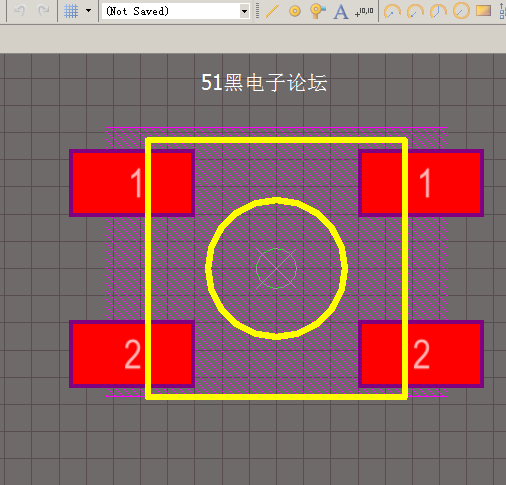Select the Place Via tool
The image size is (506, 485).
[317, 11]
